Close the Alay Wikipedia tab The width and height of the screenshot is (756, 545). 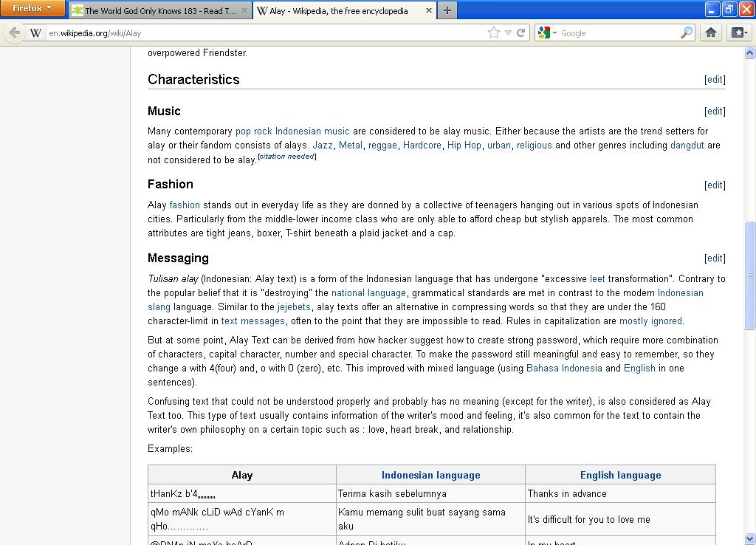click(x=429, y=10)
